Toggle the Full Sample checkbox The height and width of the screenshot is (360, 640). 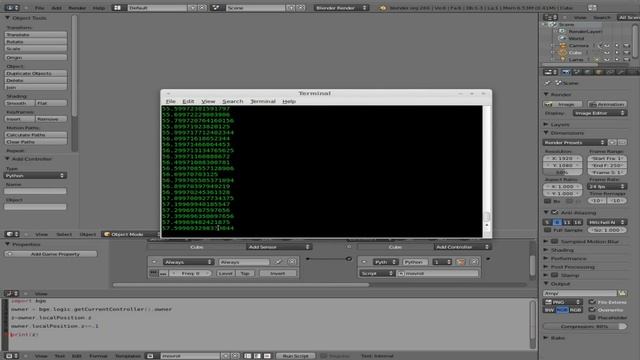point(548,230)
